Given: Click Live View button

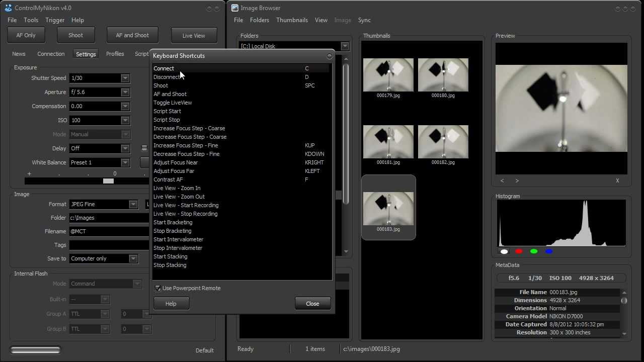Looking at the screenshot, I should 194,36.
